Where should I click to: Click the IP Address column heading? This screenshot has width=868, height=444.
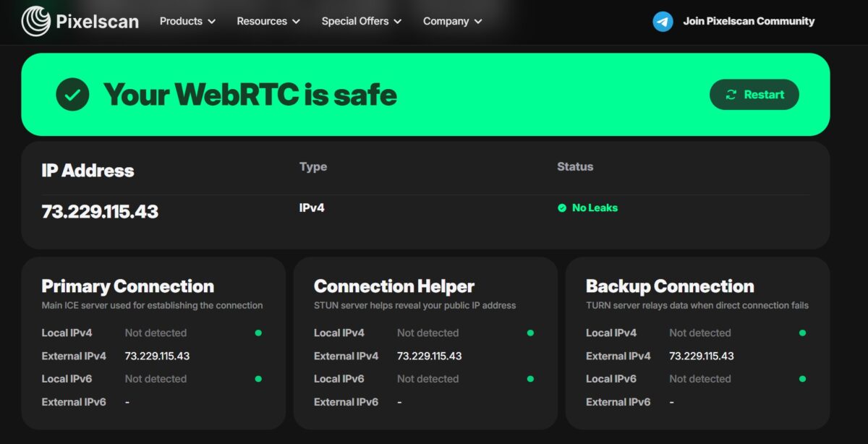(88, 171)
